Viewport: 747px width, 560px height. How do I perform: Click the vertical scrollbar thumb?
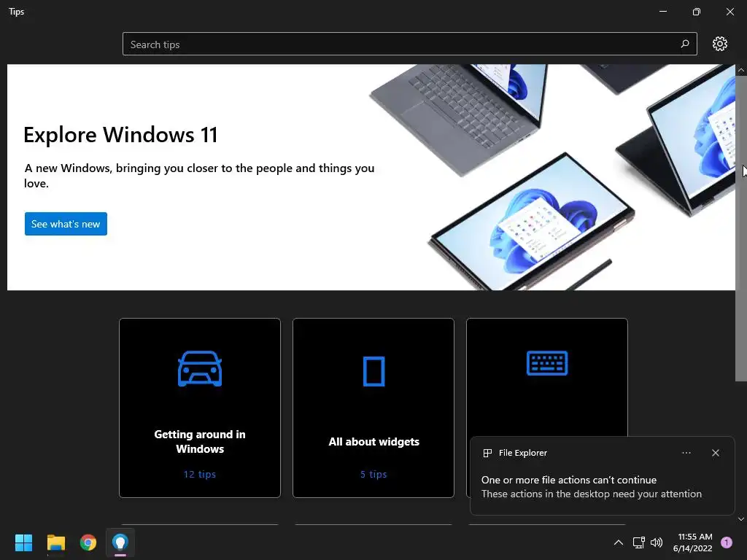click(741, 228)
